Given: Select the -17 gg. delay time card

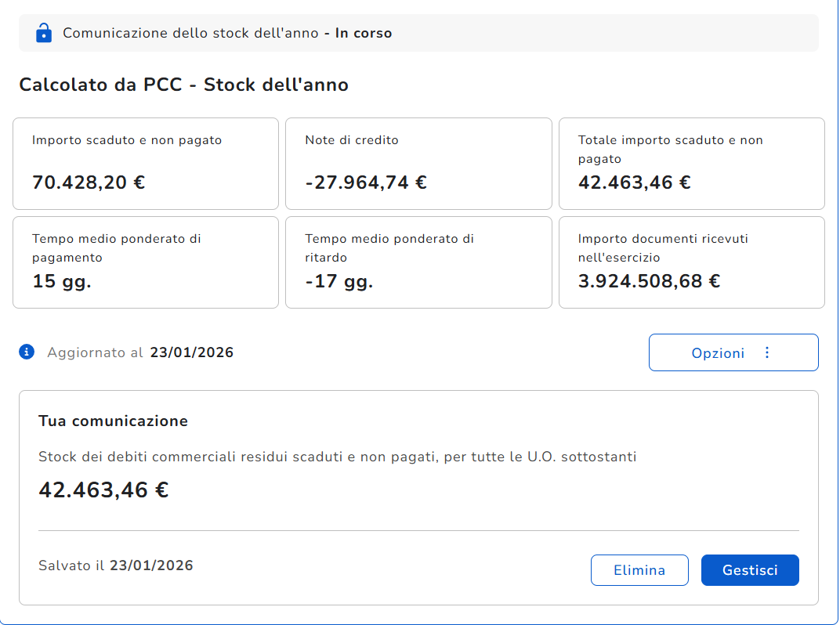Looking at the screenshot, I should (418, 262).
